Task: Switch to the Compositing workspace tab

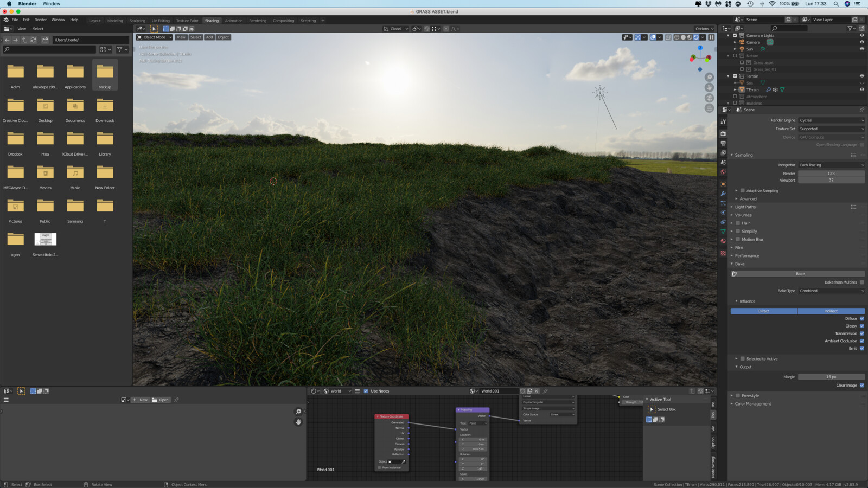Action: click(x=283, y=20)
